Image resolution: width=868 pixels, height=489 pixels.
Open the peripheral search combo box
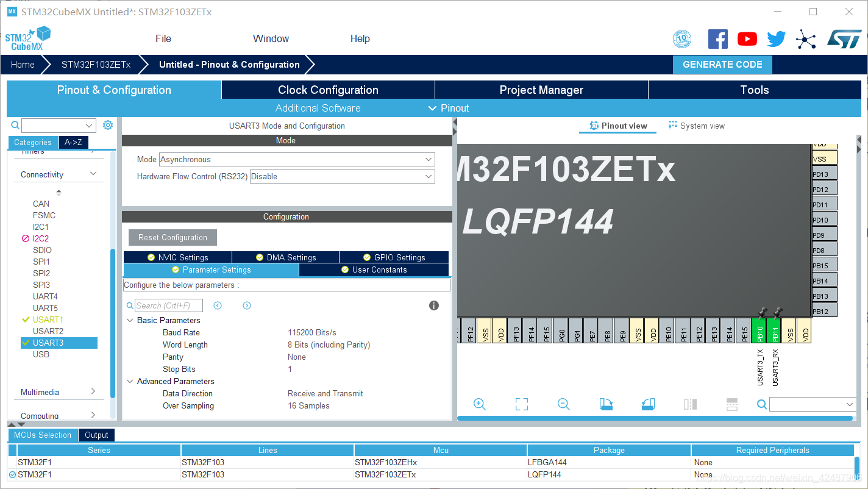(x=59, y=126)
